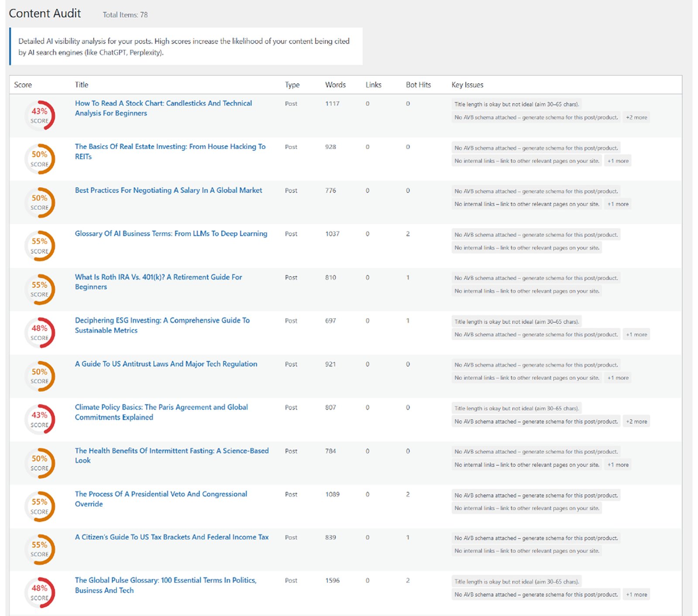Screen dimensions: 698x616
Task: Click the Words column header
Action: [335, 85]
